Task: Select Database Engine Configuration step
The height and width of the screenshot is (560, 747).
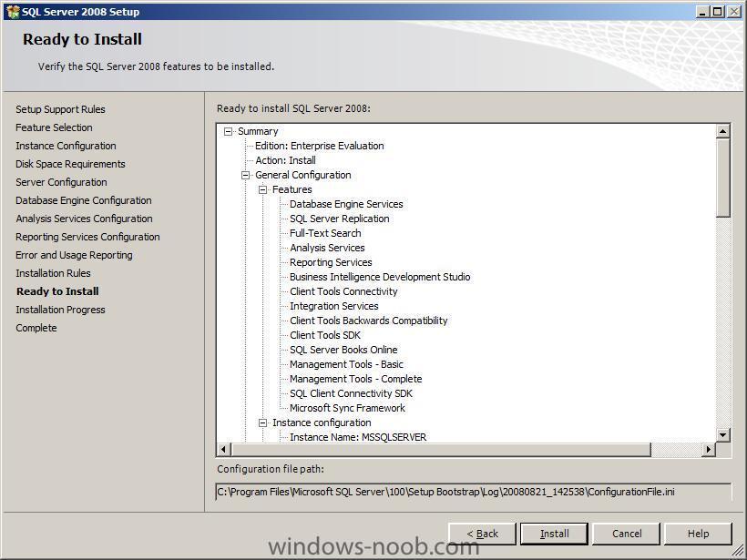Action: (84, 200)
